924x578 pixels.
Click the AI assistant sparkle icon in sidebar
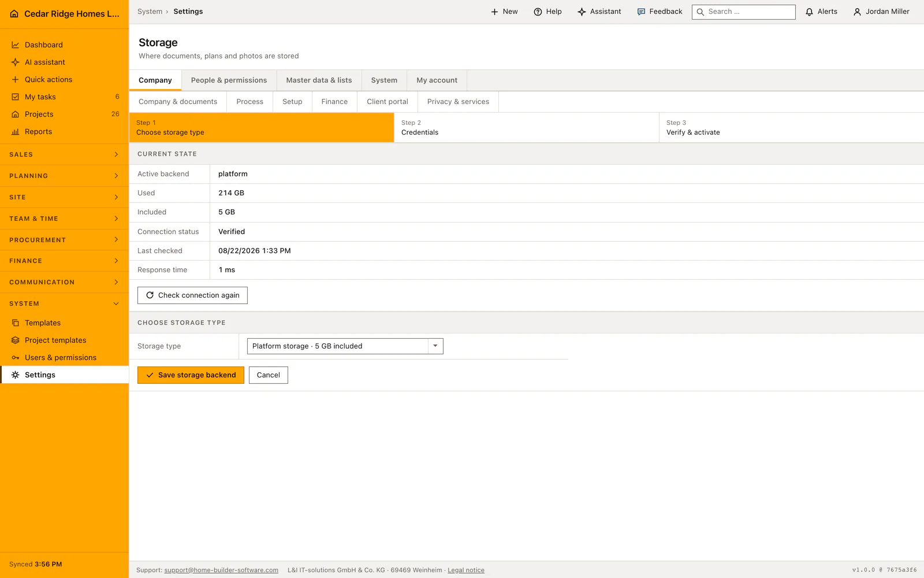pos(16,62)
